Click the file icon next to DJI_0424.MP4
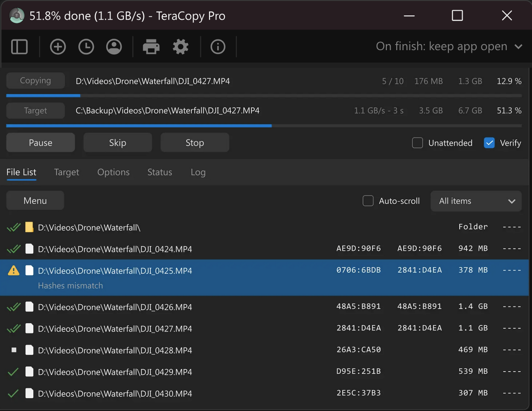Screen dimensions: 532x411 tap(29, 249)
